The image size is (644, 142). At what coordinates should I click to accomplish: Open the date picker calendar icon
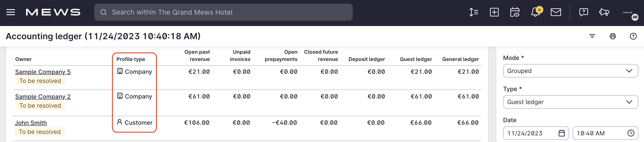561,133
